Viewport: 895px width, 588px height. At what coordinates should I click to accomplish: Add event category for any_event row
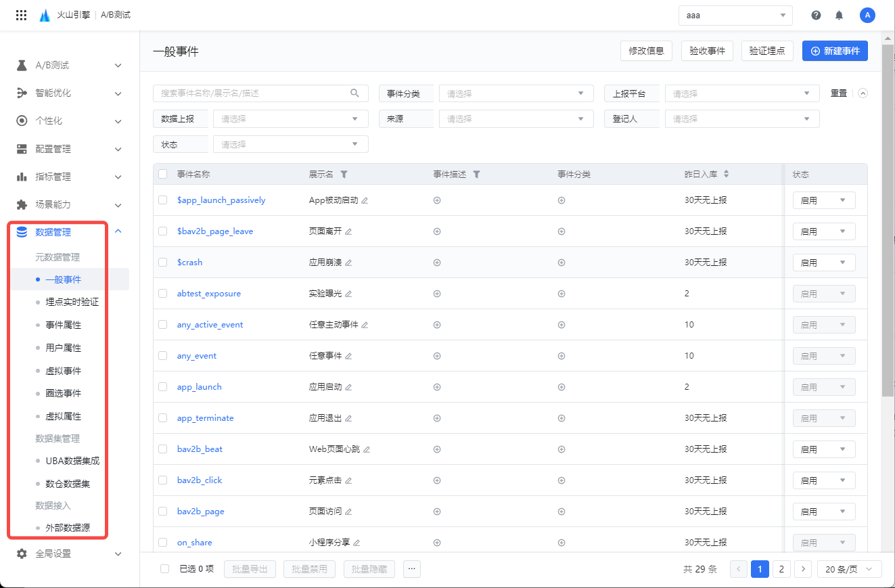click(561, 356)
